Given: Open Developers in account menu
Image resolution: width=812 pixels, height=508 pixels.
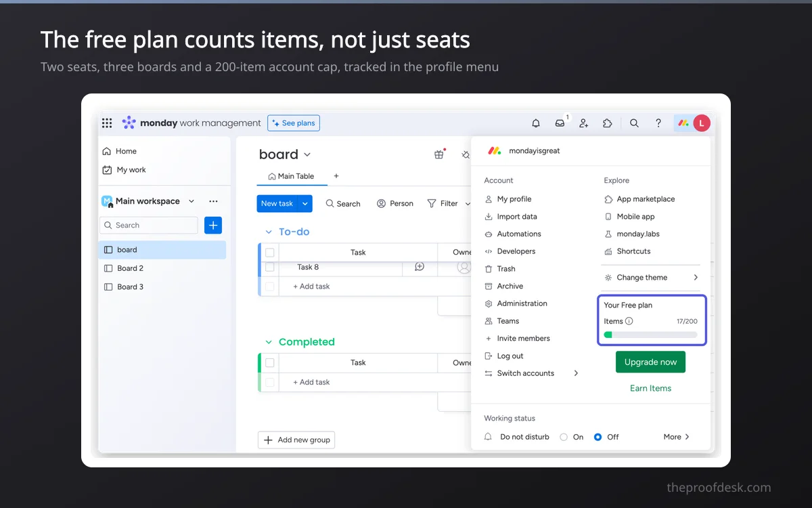Looking at the screenshot, I should tap(510, 251).
